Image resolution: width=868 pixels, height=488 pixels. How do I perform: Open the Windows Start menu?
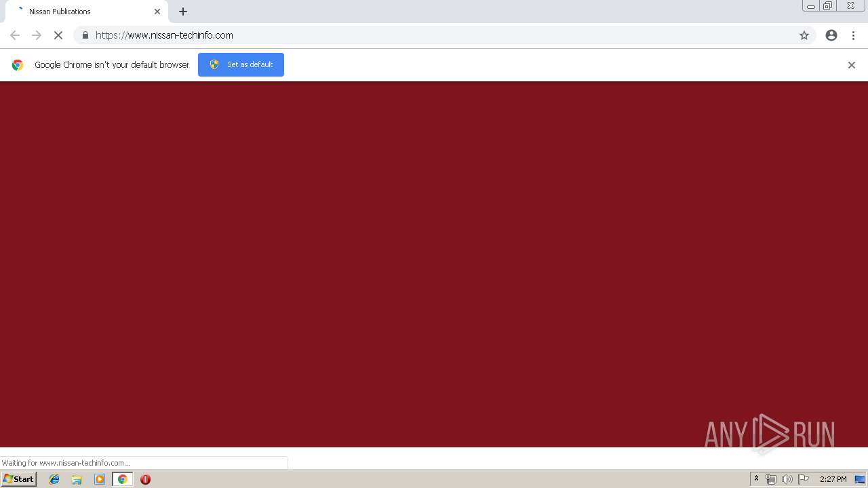click(x=18, y=479)
